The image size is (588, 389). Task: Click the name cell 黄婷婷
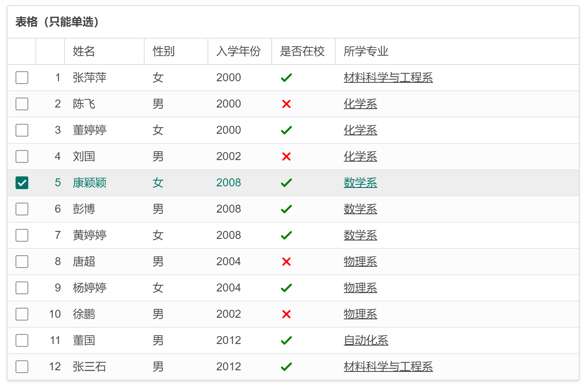[90, 235]
